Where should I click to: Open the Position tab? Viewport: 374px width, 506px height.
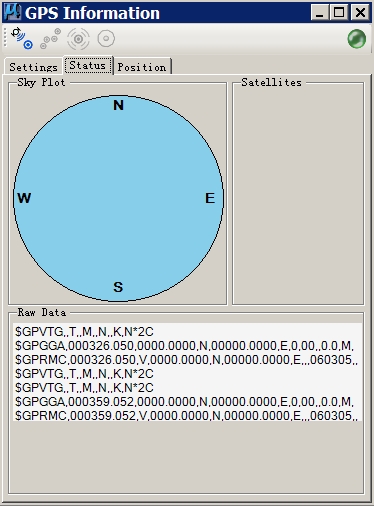coord(142,67)
